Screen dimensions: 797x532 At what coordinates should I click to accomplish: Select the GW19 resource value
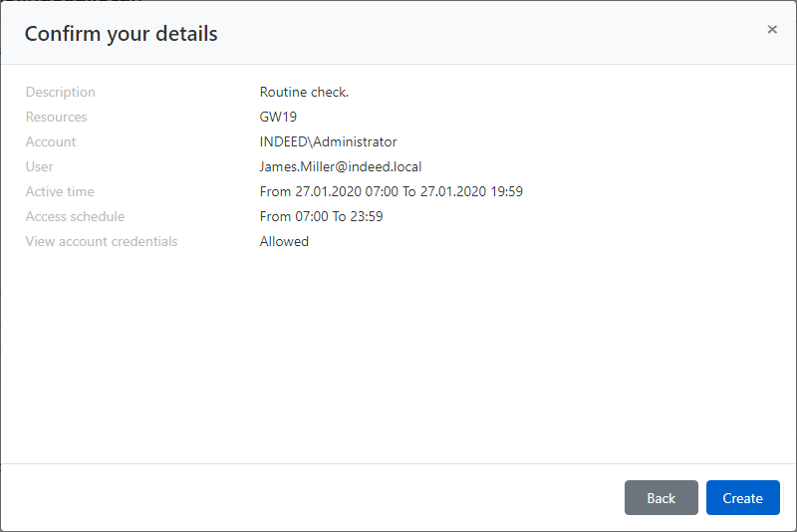pyautogui.click(x=278, y=117)
